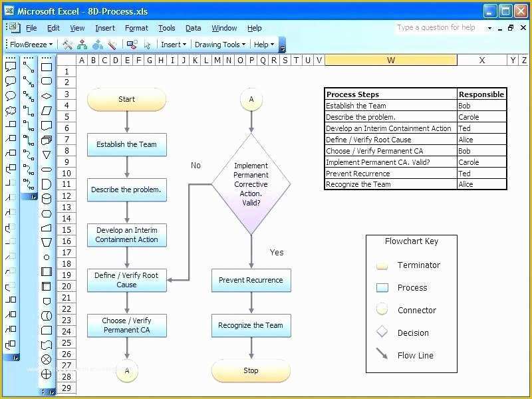Select the hexagon Preparation shape
Image resolution: width=532 pixels, height=399 pixels.
click(x=47, y=213)
